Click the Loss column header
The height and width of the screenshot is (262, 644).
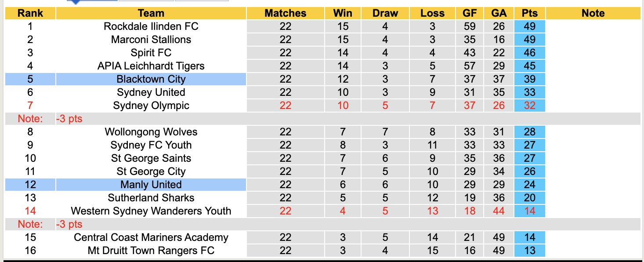point(432,13)
